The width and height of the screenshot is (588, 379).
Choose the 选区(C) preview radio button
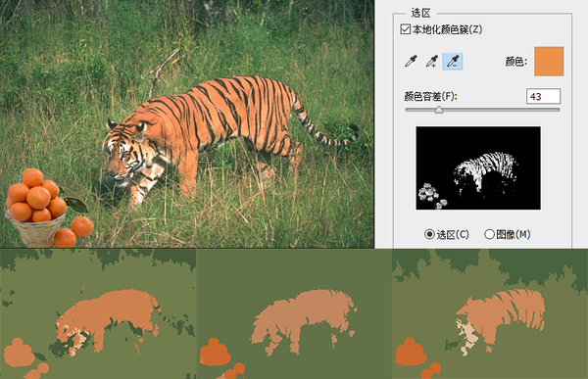[x=429, y=234]
